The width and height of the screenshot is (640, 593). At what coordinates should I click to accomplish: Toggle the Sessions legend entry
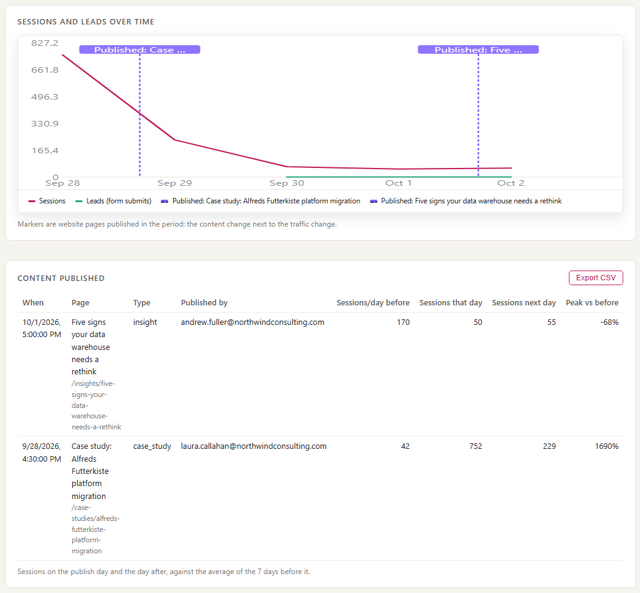(x=47, y=201)
